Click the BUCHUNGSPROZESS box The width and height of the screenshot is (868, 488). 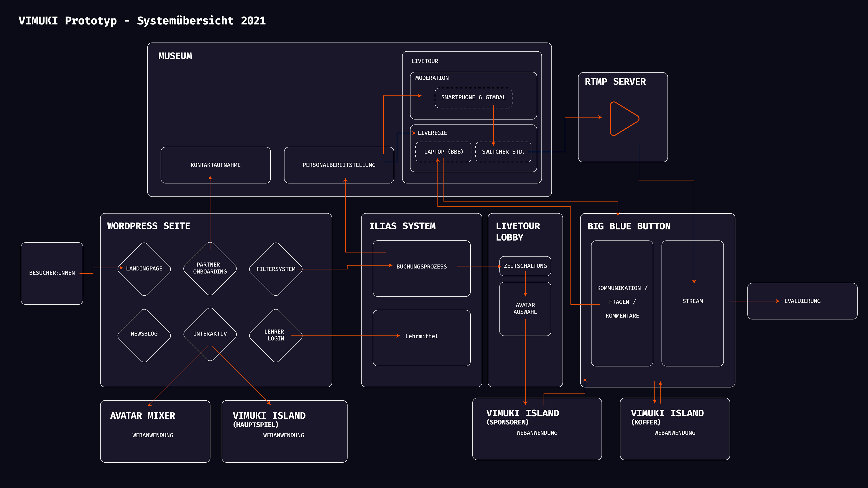[x=422, y=269]
